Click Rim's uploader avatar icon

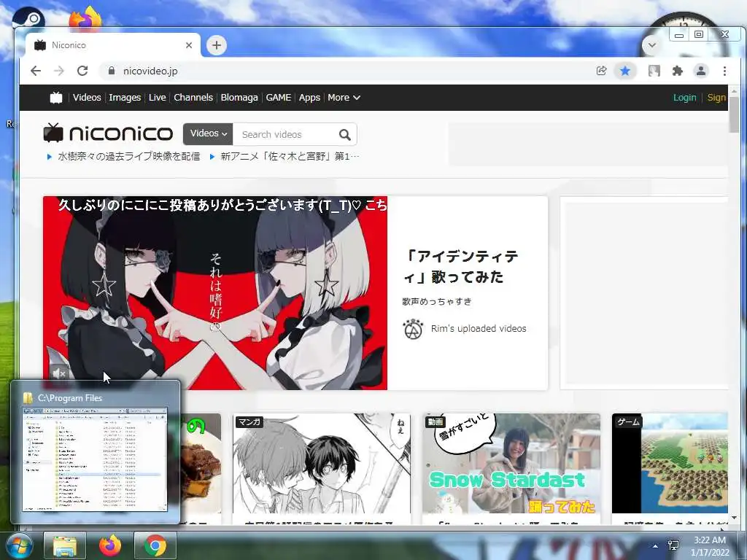pyautogui.click(x=413, y=329)
